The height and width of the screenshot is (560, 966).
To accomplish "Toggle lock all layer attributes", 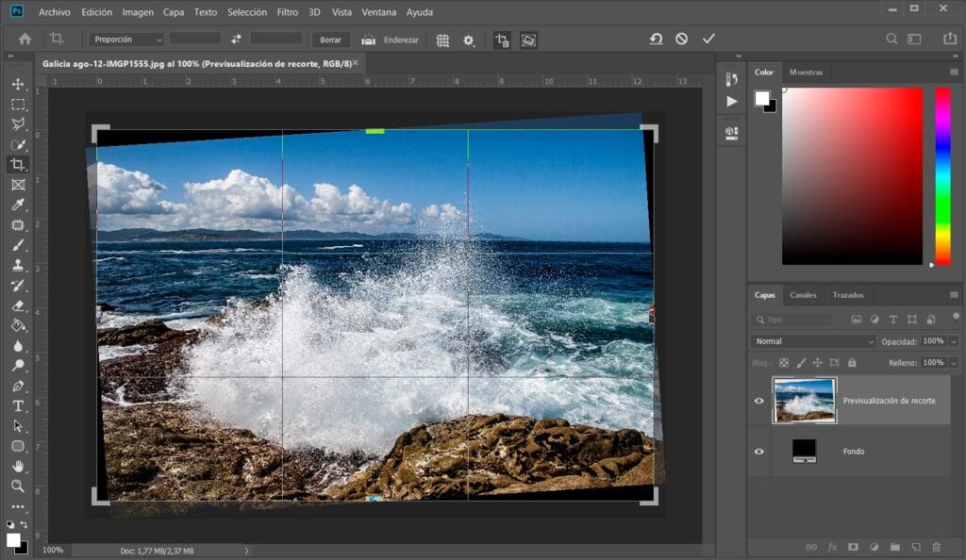I will (852, 362).
